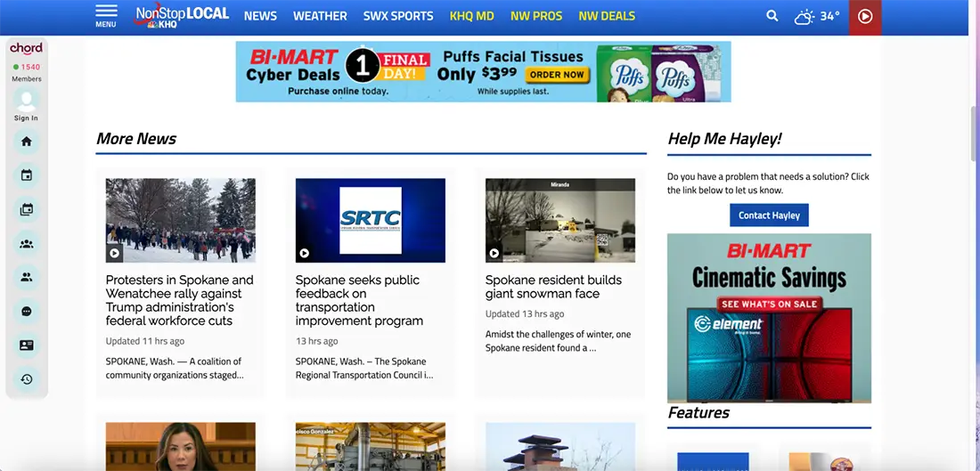The image size is (980, 471).
Task: Open WEATHER in top navigation
Action: [x=320, y=16]
